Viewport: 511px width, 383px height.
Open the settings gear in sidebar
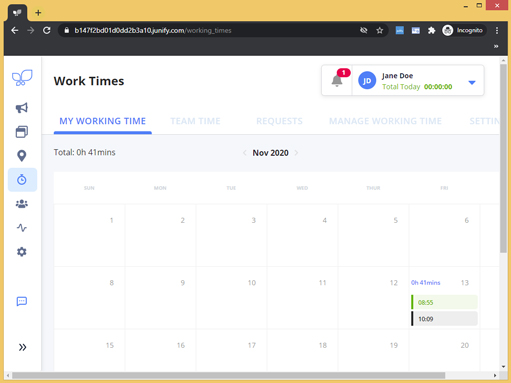22,252
